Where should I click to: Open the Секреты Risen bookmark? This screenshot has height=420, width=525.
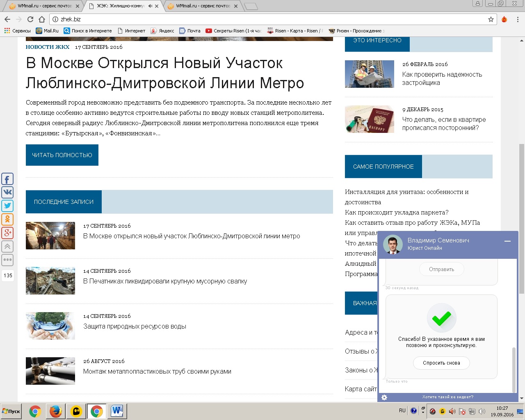[233, 31]
